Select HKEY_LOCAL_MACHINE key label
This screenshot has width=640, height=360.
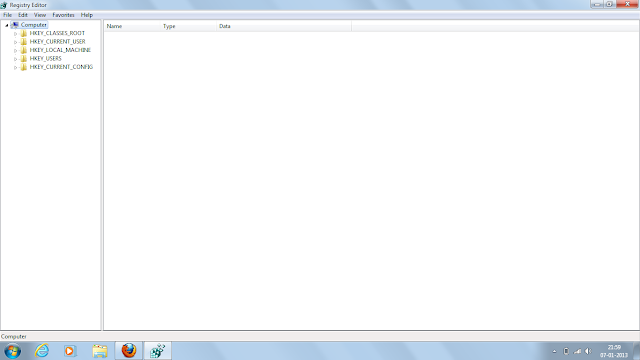pos(60,50)
